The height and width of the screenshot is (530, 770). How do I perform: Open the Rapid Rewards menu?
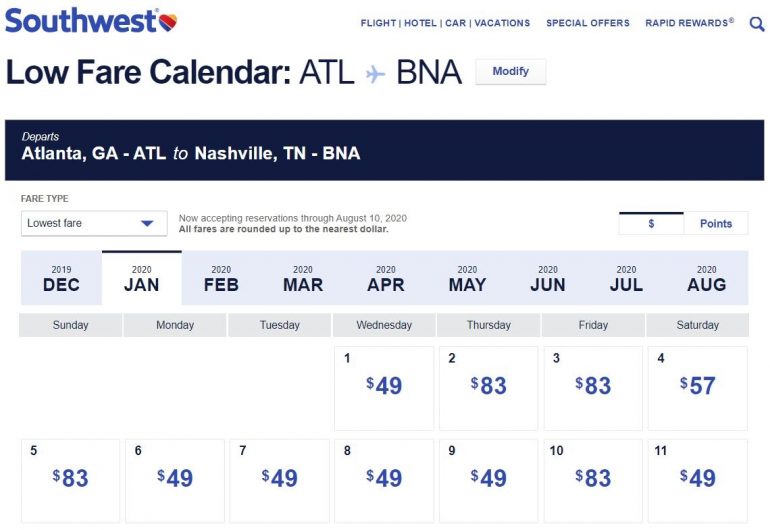coord(689,23)
